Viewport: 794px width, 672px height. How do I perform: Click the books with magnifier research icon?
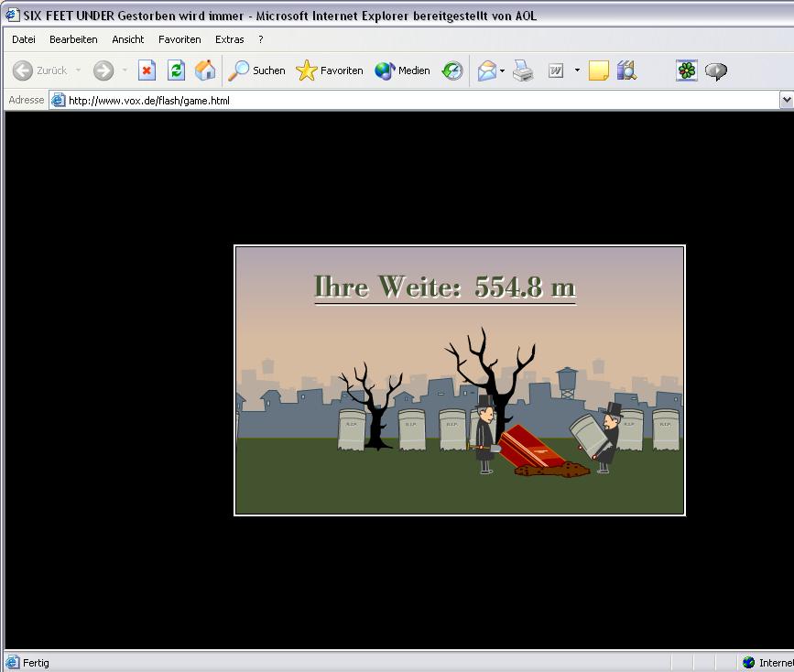pos(627,70)
